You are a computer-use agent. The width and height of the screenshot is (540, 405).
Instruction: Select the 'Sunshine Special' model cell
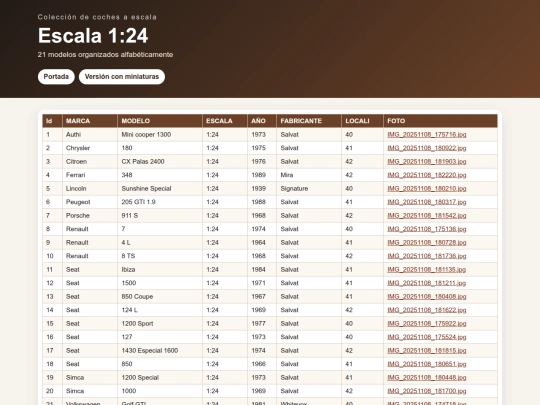click(x=160, y=189)
